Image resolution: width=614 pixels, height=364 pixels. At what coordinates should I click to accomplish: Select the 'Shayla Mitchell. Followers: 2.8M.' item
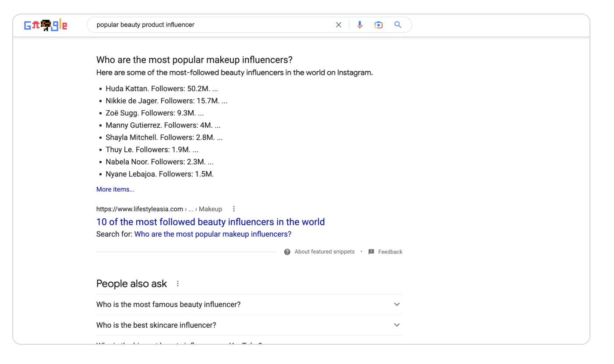point(164,137)
